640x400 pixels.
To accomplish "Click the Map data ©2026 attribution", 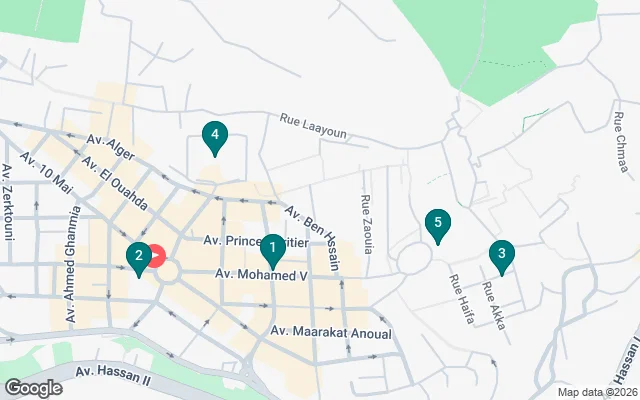I will (x=598, y=392).
